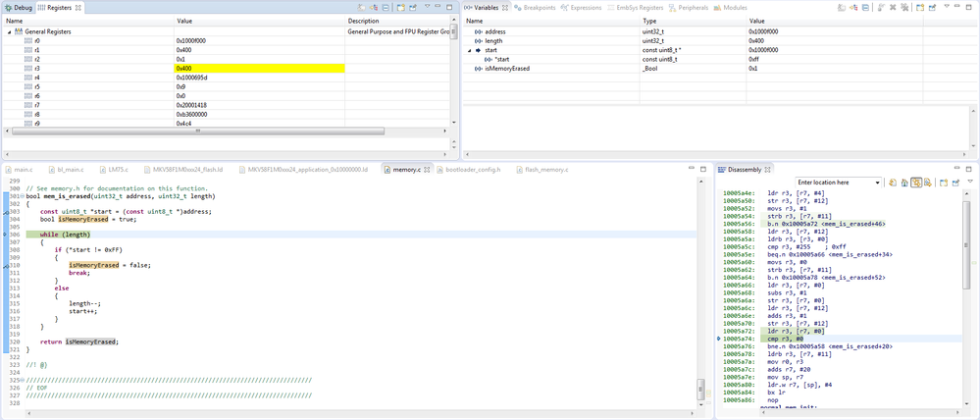The image size is (980, 420).
Task: Open Disassembly view menu triangle
Action: (970, 182)
